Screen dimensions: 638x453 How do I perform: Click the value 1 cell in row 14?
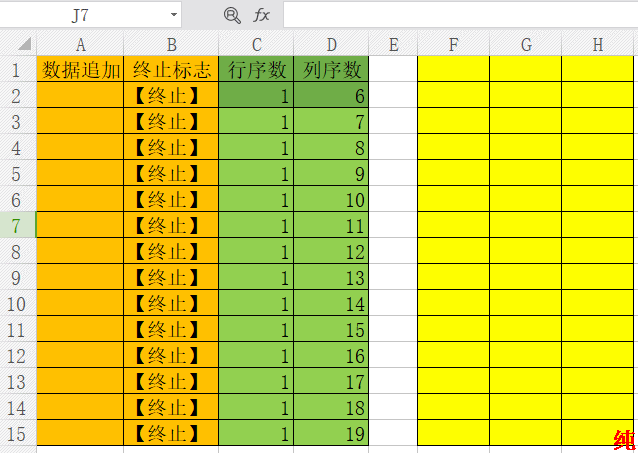point(256,407)
